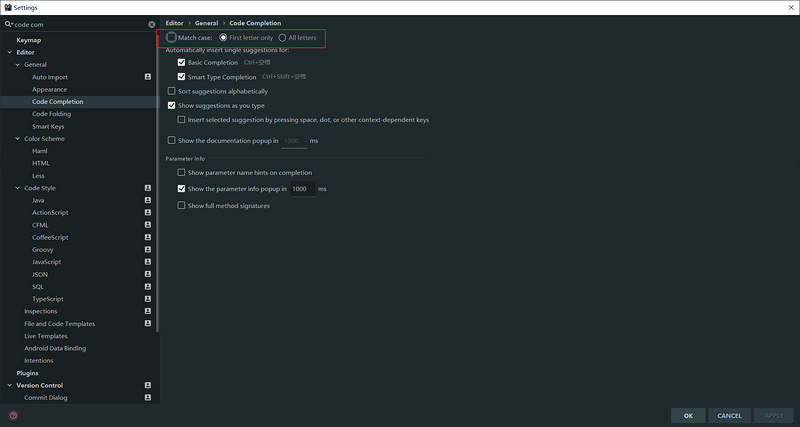Screen dimensions: 800x427
Task: Click profile icon next to Auto Import
Action: coord(148,77)
